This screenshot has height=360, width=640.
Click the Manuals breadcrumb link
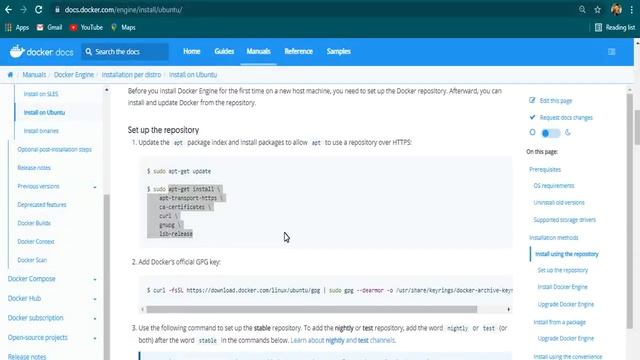(x=34, y=75)
